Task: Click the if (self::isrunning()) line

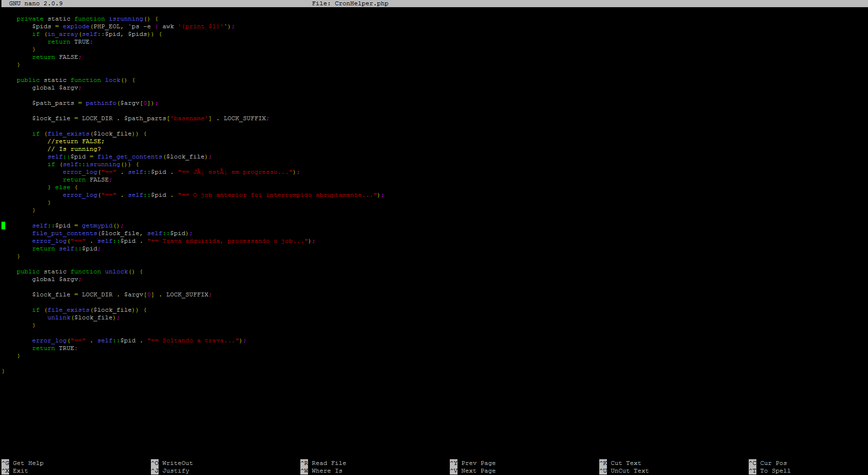Action: pyautogui.click(x=93, y=164)
